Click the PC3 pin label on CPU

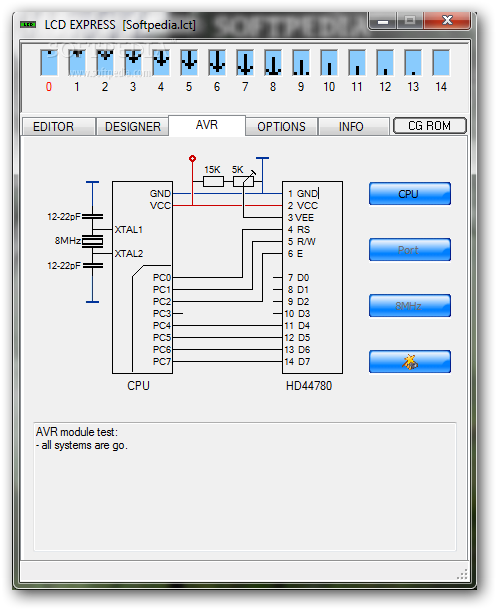coord(162,314)
